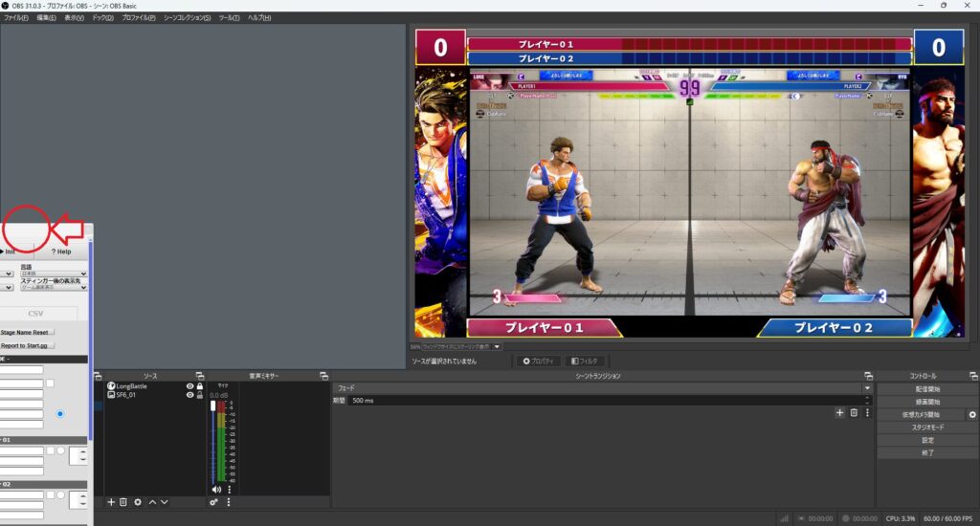Screen dimensions: 980x526
Task: Open the 言語 language dropdown
Action: 54,274
